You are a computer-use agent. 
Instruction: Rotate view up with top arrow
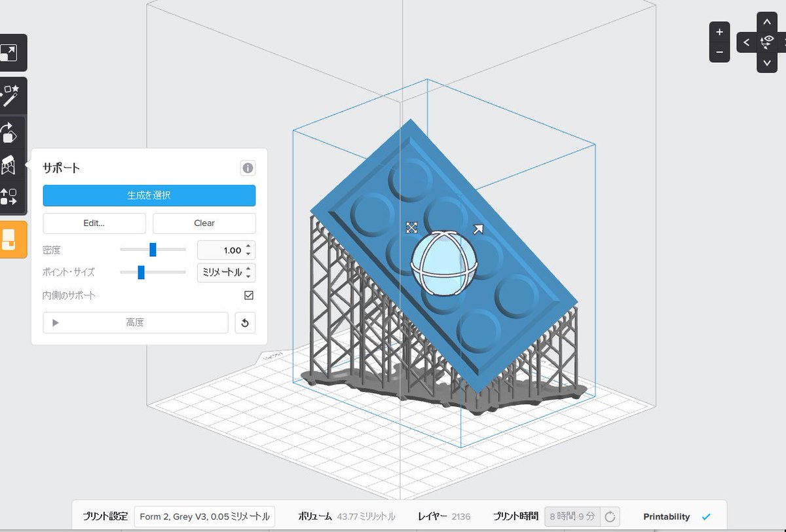tap(767, 23)
